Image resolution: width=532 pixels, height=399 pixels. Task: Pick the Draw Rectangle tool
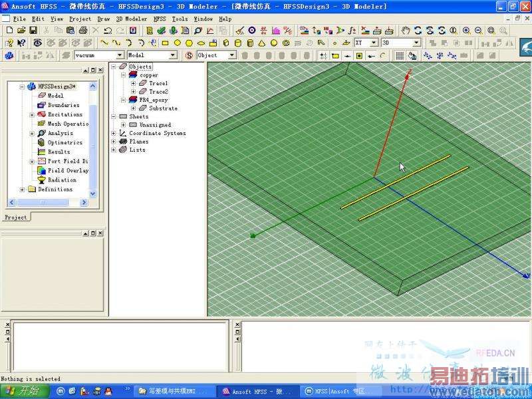click(x=165, y=43)
